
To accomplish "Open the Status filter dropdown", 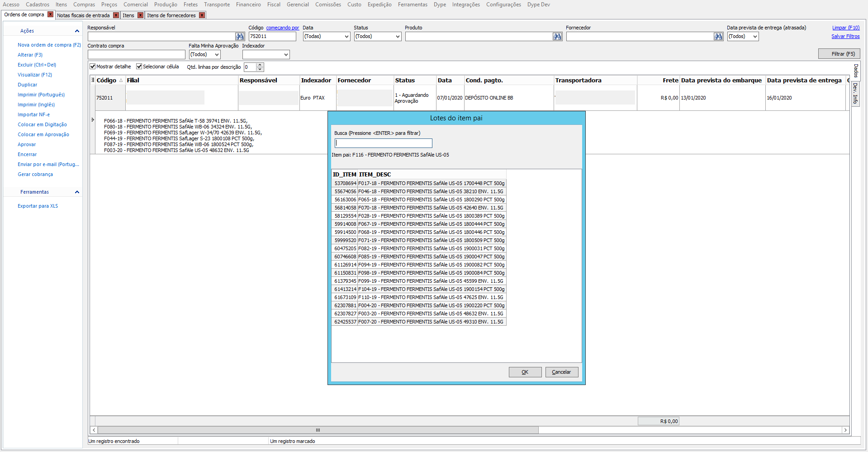I will (398, 37).
